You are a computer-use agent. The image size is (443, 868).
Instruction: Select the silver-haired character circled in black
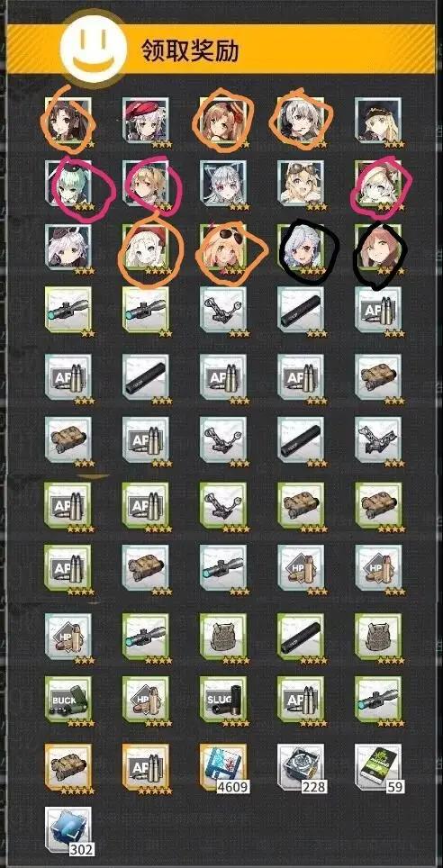(301, 248)
